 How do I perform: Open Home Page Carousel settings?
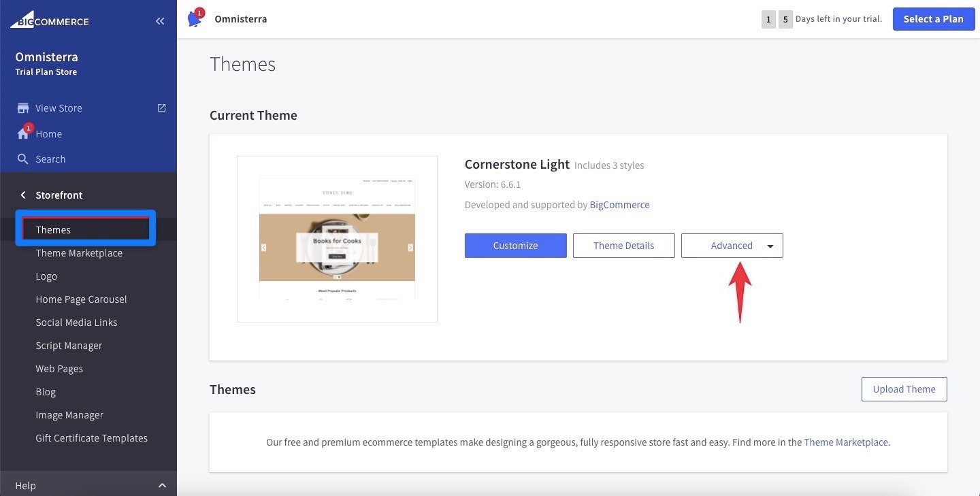click(81, 299)
